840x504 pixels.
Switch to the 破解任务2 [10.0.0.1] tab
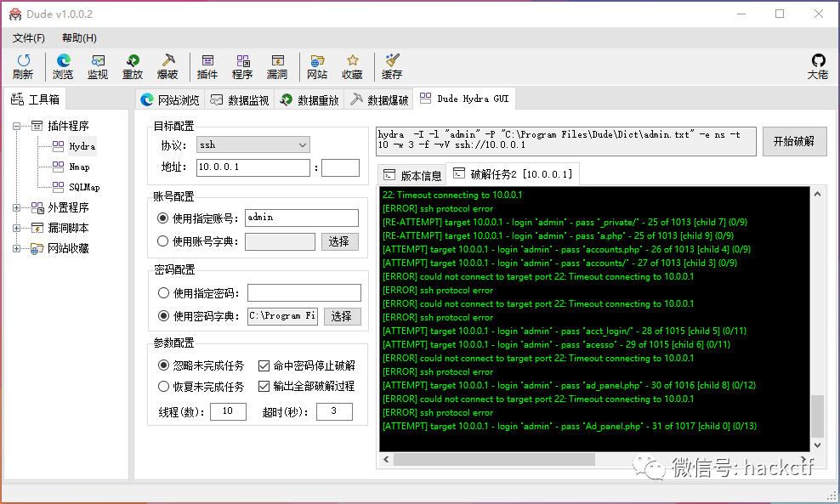click(513, 174)
